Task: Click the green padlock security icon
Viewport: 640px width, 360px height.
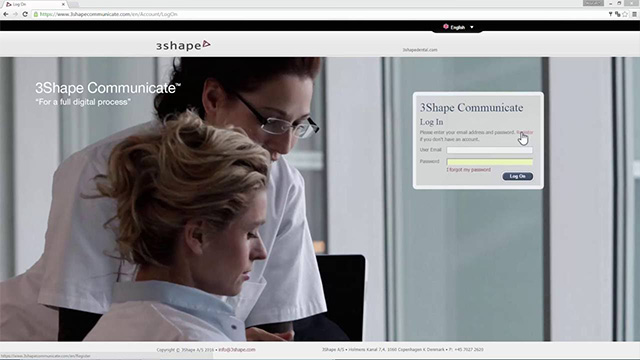Action: coord(36,14)
